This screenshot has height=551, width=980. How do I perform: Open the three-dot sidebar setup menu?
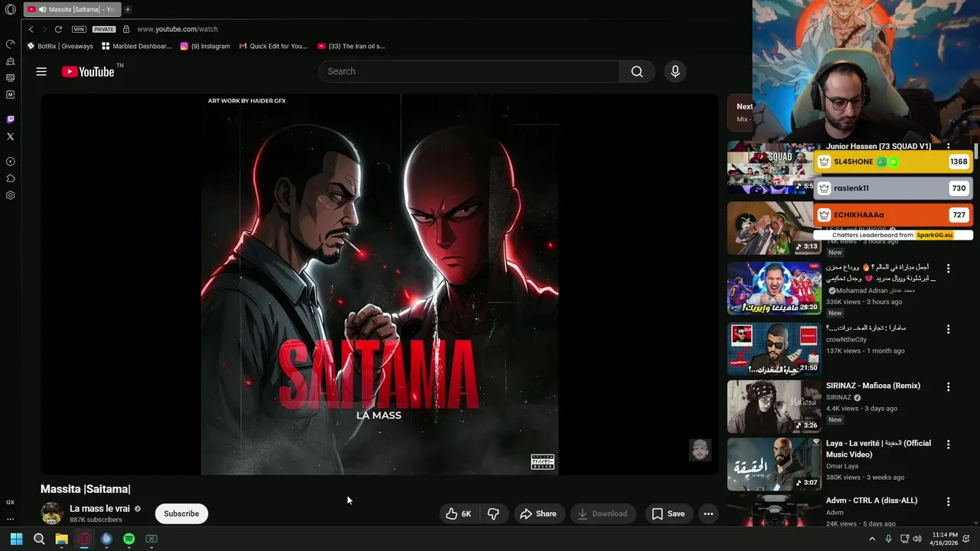tap(10, 519)
